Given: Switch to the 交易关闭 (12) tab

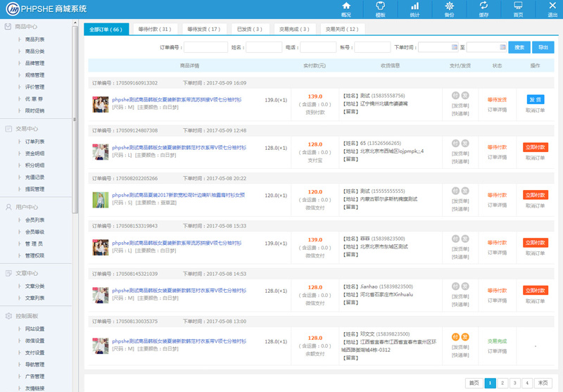Looking at the screenshot, I should (x=341, y=30).
